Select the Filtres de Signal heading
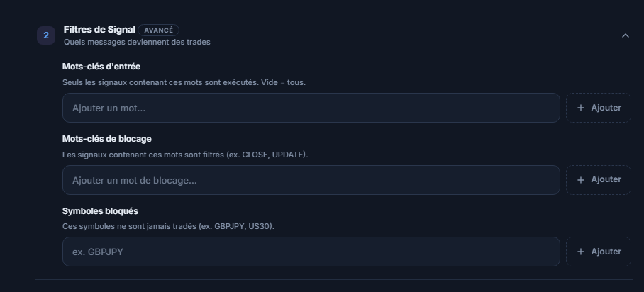This screenshot has width=644, height=292. click(99, 30)
